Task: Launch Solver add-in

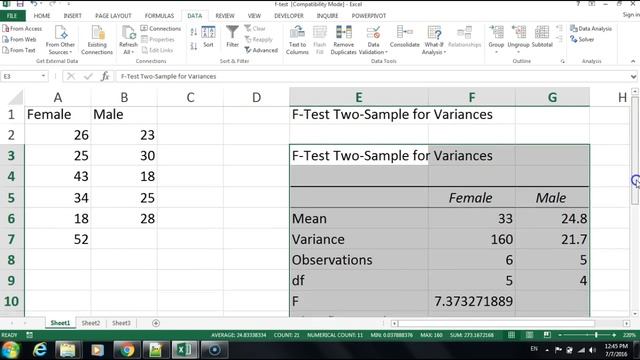Action: (582, 40)
